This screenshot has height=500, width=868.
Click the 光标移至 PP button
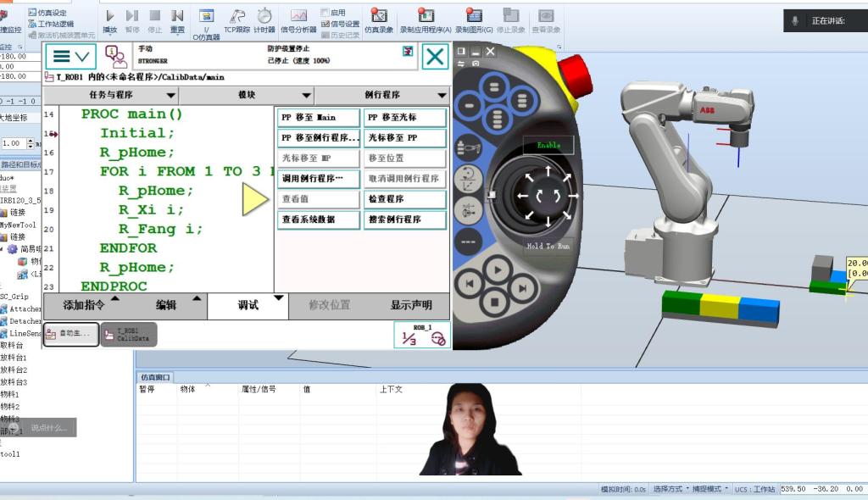coord(404,138)
